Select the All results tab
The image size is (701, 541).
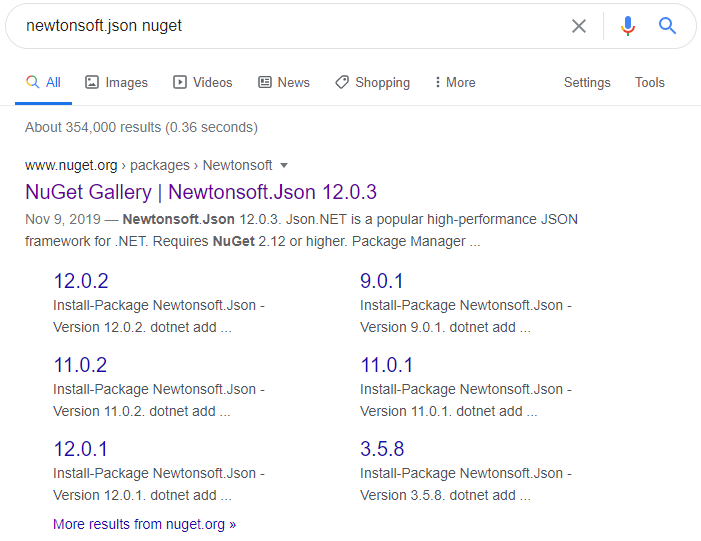(43, 82)
